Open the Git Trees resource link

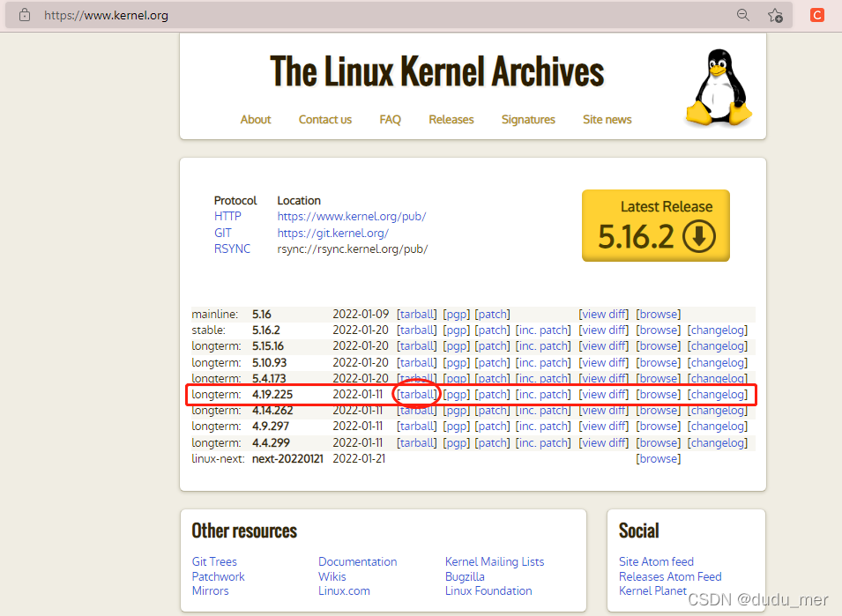[x=214, y=561]
